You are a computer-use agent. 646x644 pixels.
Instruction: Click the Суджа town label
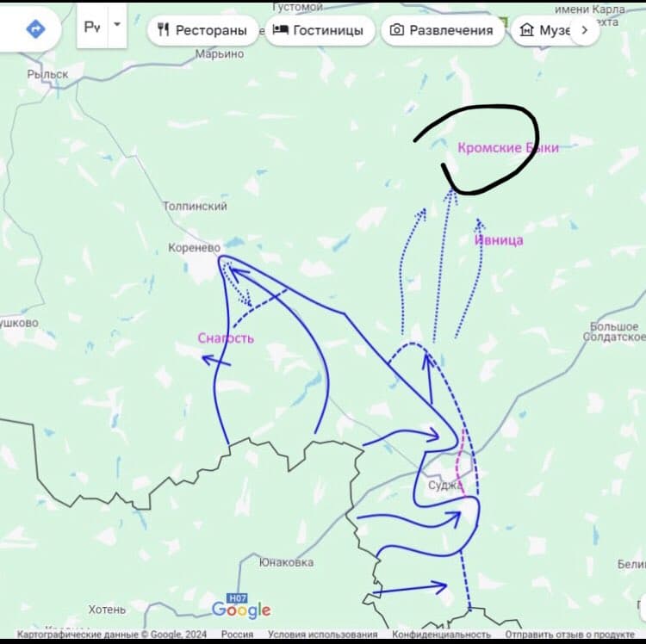[x=445, y=486]
